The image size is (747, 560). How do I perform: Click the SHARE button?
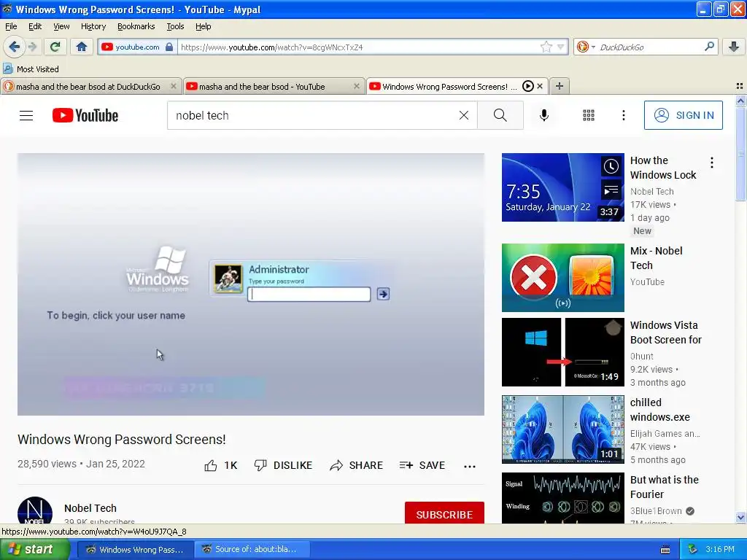(x=356, y=465)
